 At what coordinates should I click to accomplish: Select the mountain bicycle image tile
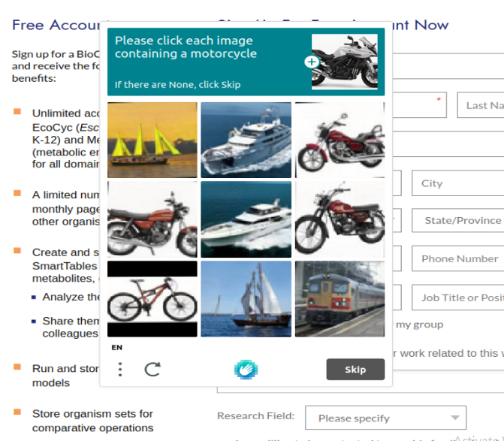click(x=152, y=299)
